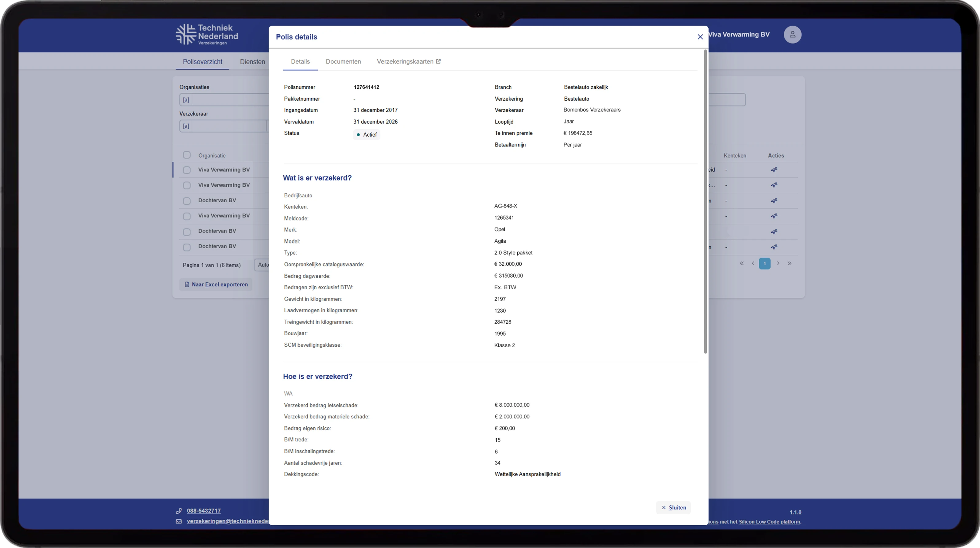Switch to the Documenten tab

[x=343, y=62]
